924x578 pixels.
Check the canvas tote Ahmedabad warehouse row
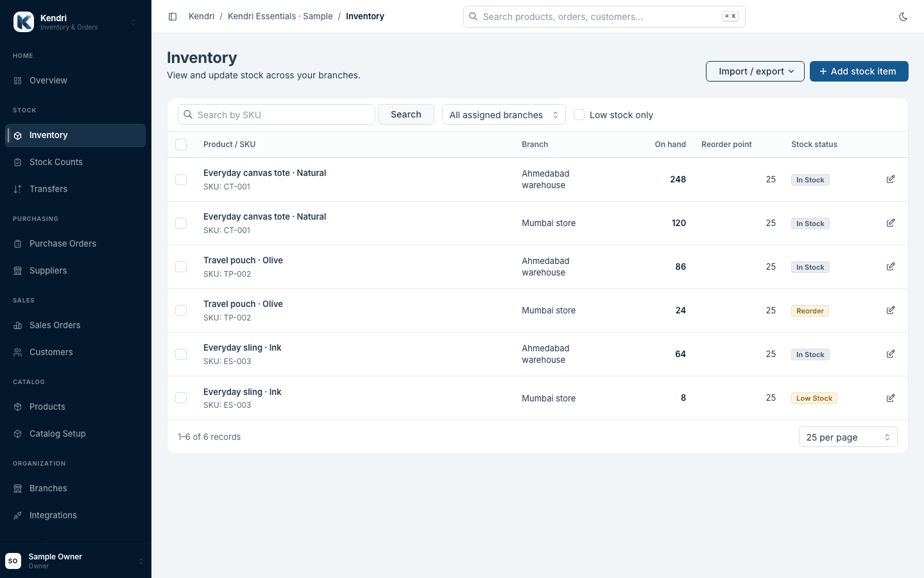point(181,179)
